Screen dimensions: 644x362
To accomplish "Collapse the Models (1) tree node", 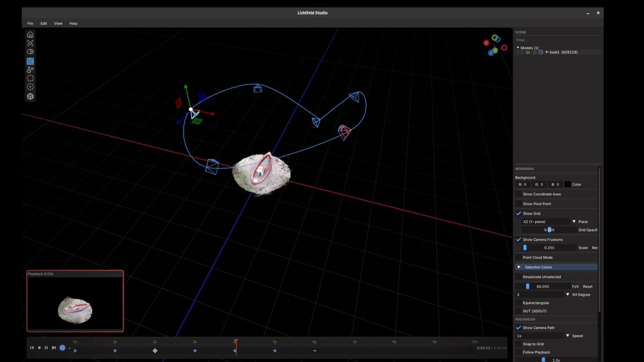I will click(x=518, y=48).
